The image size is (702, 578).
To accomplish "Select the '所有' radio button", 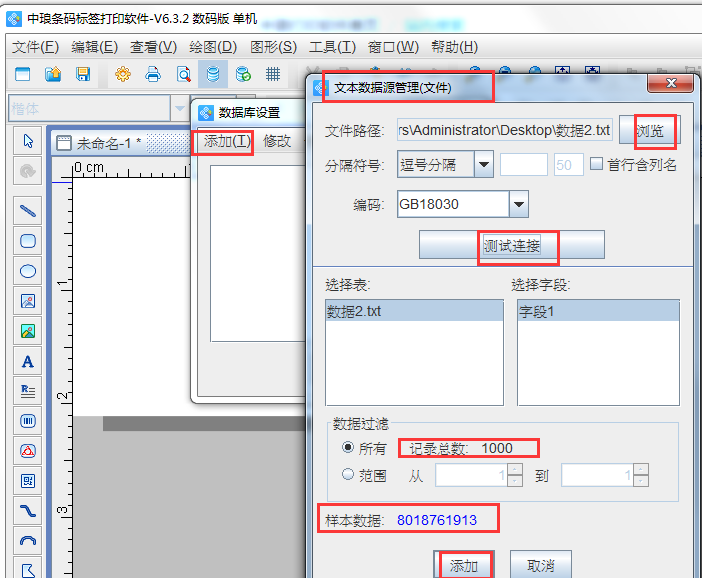I will click(348, 448).
